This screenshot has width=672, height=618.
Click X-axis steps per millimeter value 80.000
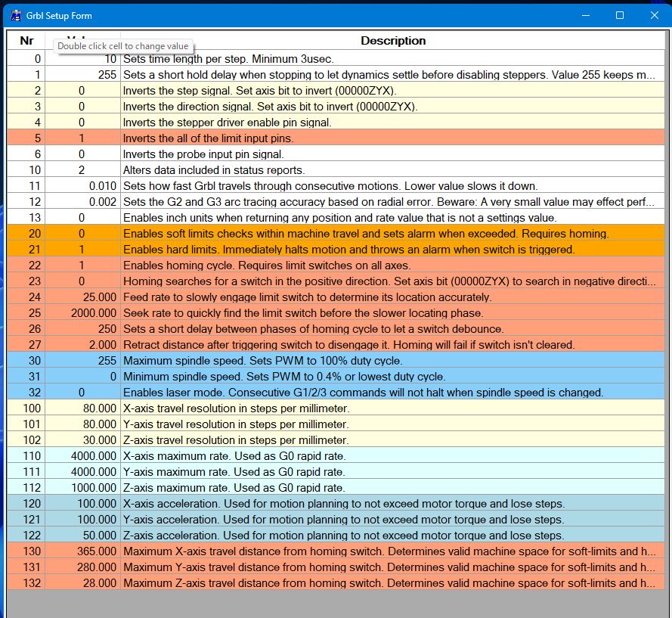coord(82,408)
